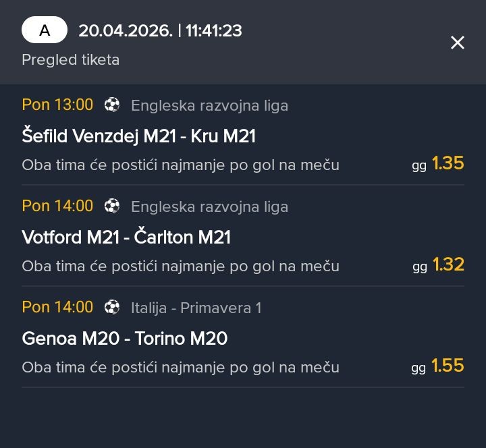The width and height of the screenshot is (486, 448).
Task: Click the bet description under Votford match
Action: pos(180,266)
